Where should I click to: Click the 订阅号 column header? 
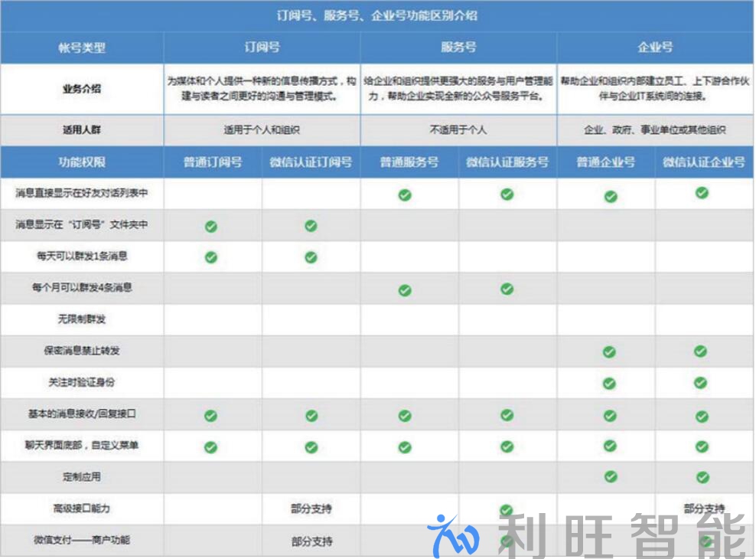click(262, 47)
